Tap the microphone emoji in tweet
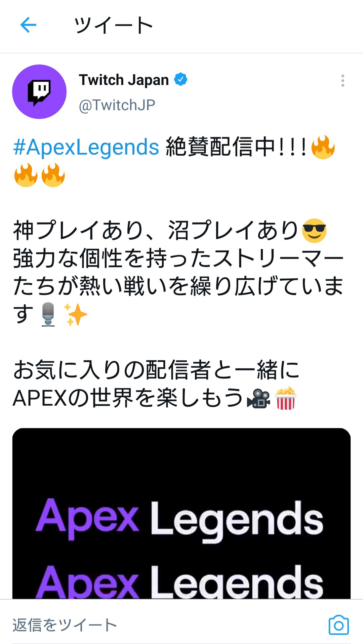This screenshot has width=363, height=644. [x=48, y=314]
